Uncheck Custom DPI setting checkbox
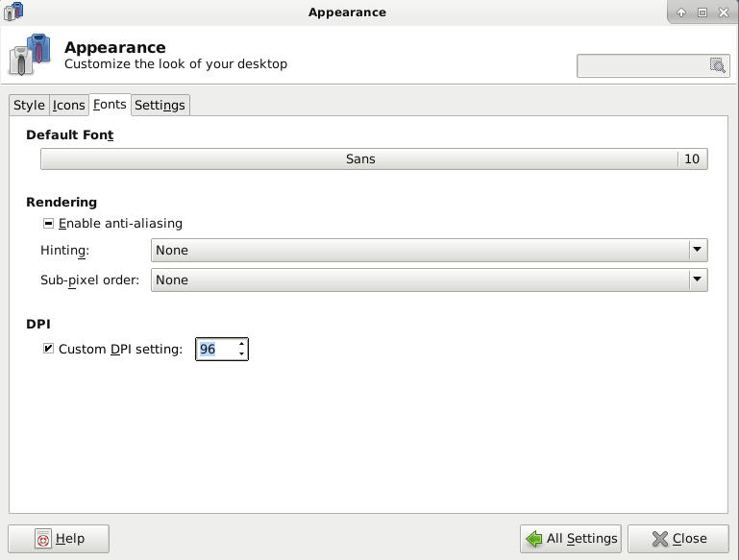The width and height of the screenshot is (739, 560). (48, 349)
